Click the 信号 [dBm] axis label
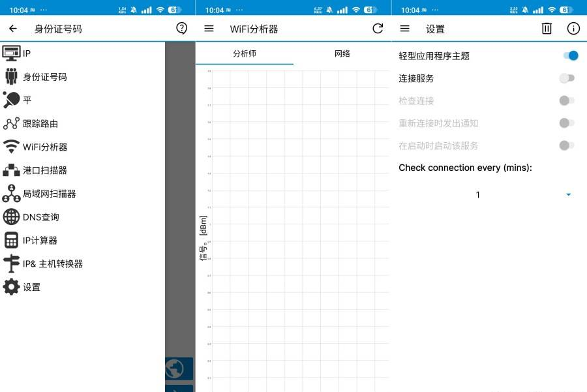Viewport: 587px width, 392px height. point(203,238)
